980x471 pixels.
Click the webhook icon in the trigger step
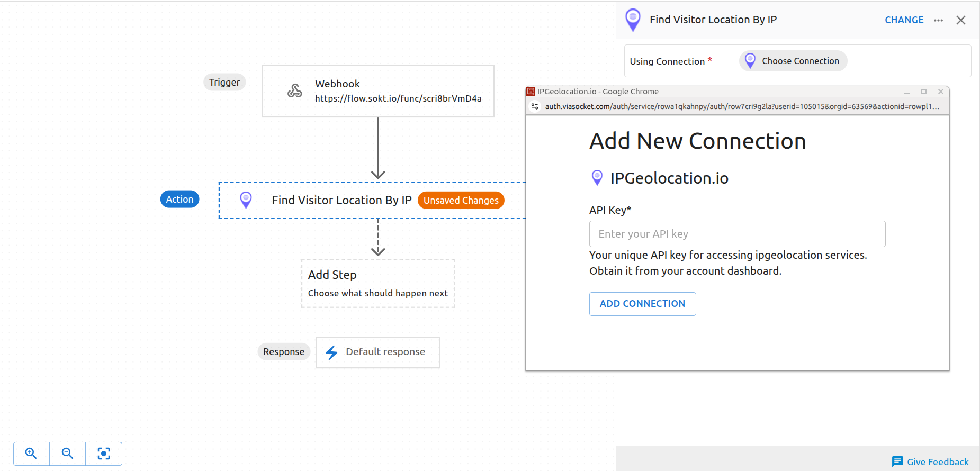pos(295,91)
